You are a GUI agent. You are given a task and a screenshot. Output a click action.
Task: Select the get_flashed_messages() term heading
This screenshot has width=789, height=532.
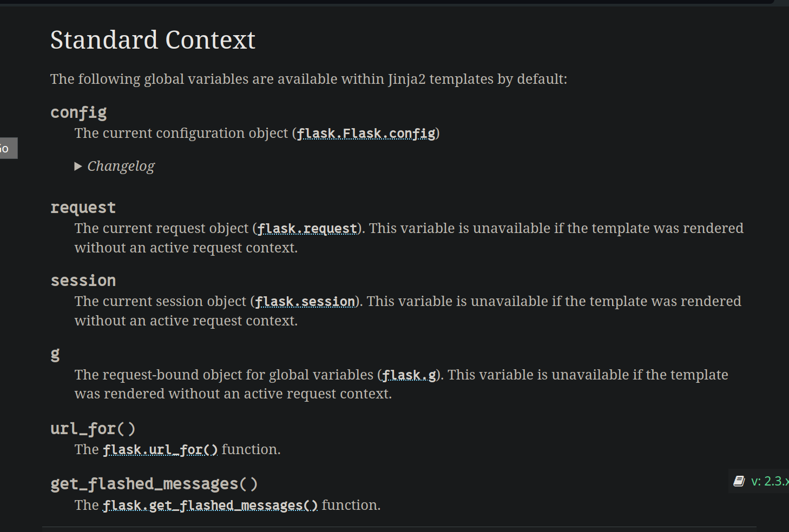click(154, 483)
